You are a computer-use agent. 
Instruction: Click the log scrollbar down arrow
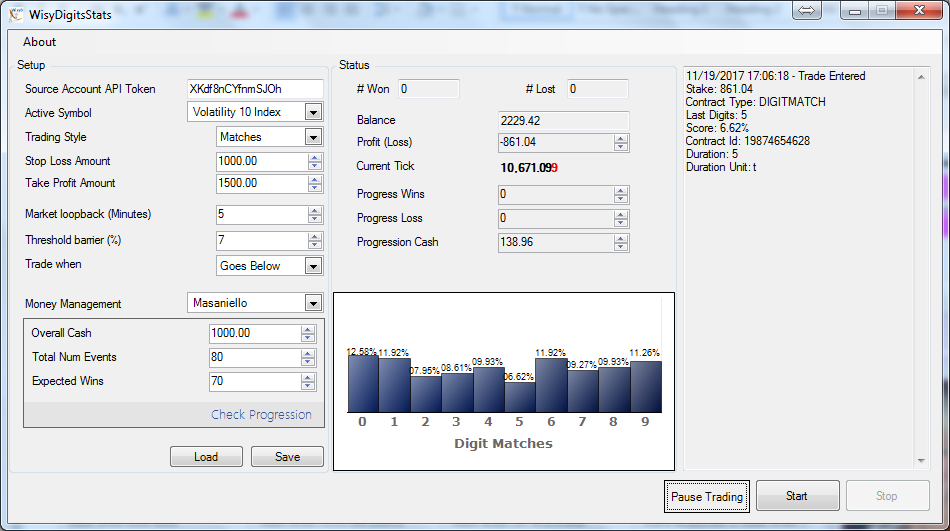tap(921, 461)
